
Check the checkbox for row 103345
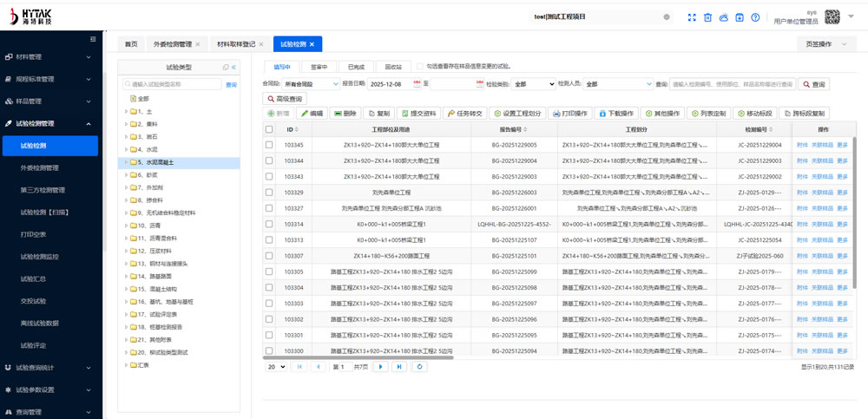[269, 145]
